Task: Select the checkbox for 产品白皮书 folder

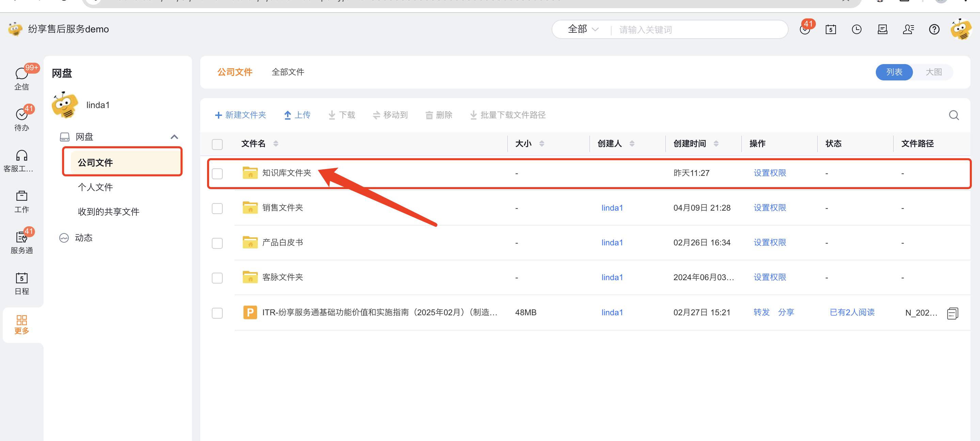Action: (x=217, y=243)
